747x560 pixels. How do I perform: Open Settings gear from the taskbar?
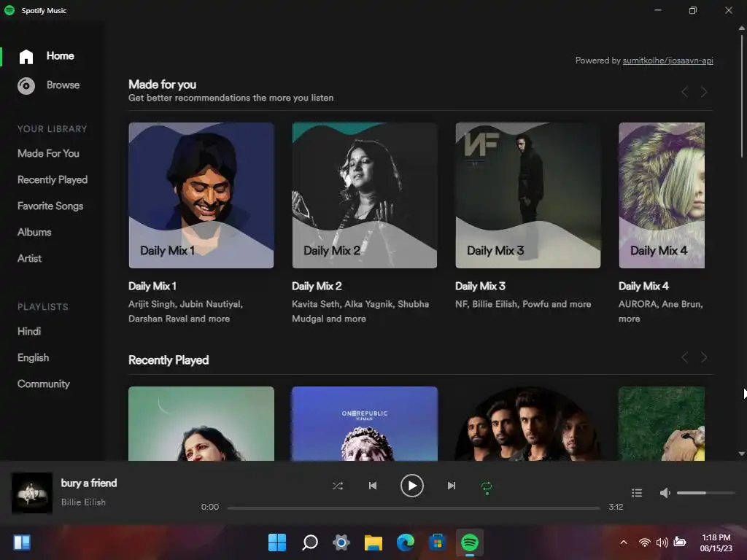click(341, 542)
